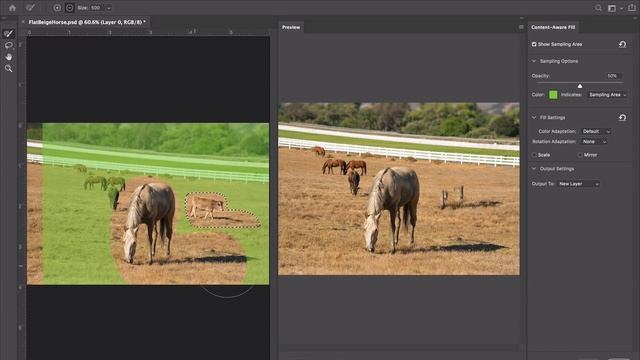Click the Indicates label

point(571,95)
